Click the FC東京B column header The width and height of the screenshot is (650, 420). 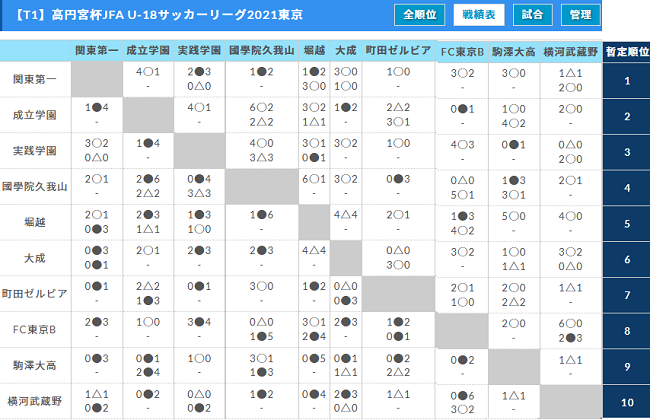(462, 52)
